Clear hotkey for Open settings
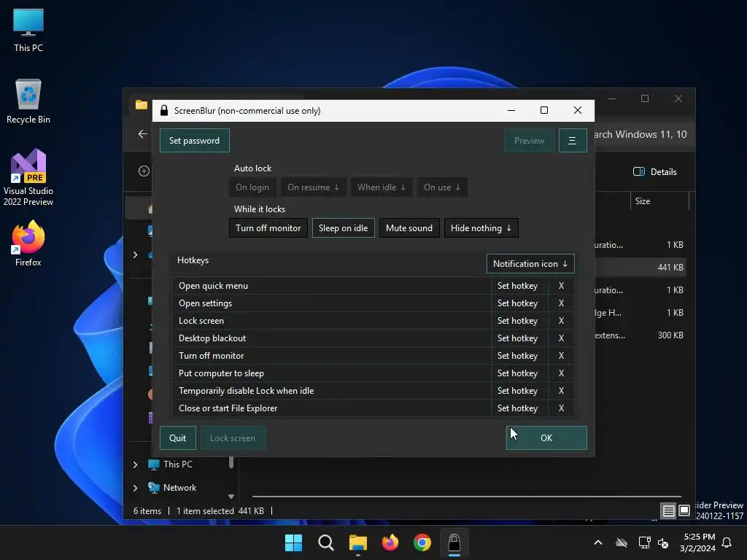This screenshot has width=747, height=560. pos(561,303)
